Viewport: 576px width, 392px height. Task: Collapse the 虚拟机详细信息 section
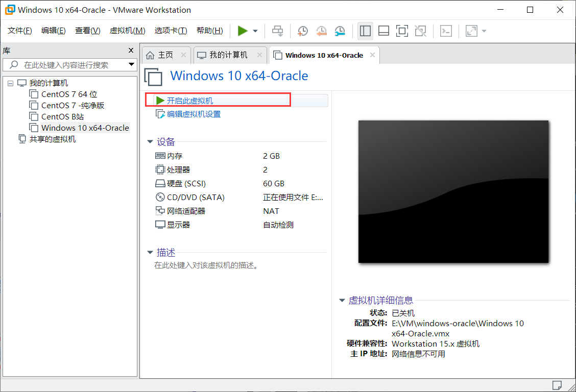tap(341, 300)
